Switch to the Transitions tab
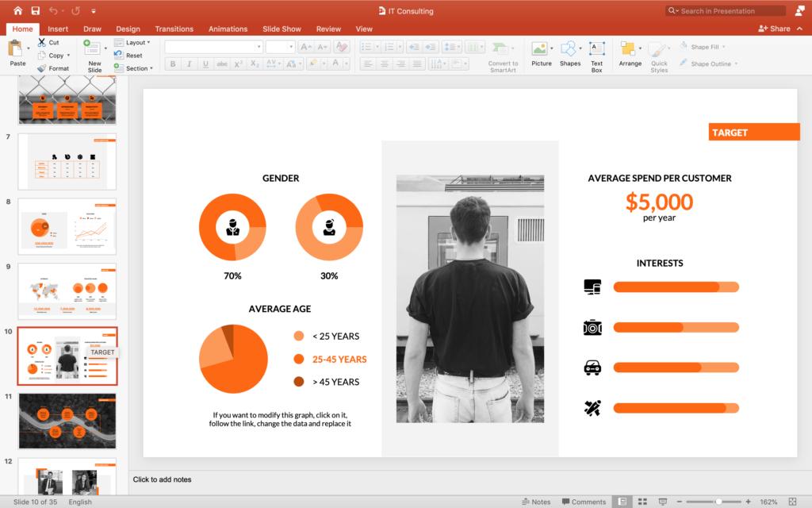The height and width of the screenshot is (508, 812). 174,29
